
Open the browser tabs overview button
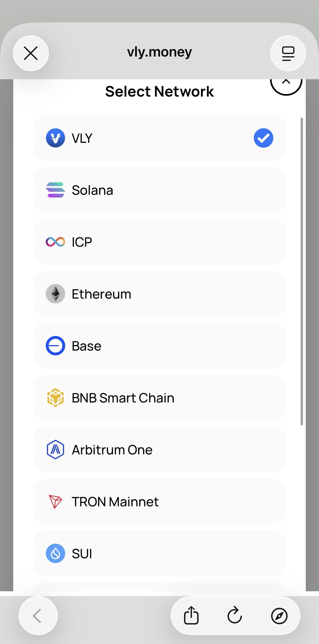point(288,53)
